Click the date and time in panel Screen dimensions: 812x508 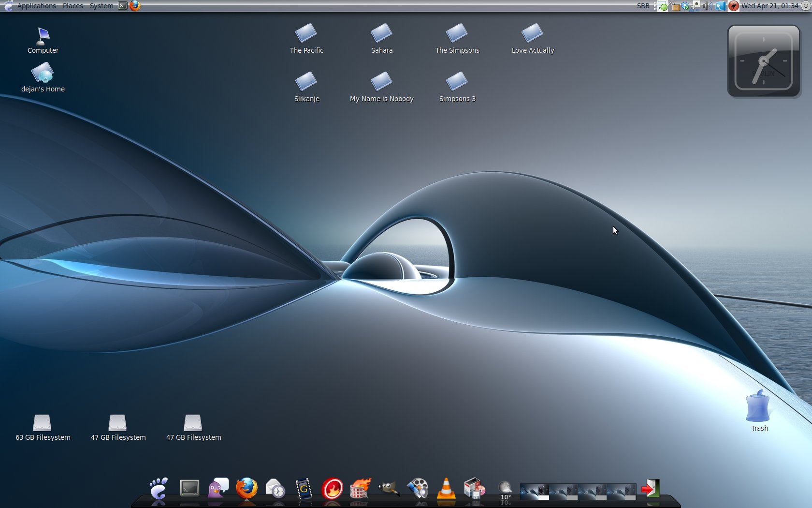pyautogui.click(x=769, y=6)
